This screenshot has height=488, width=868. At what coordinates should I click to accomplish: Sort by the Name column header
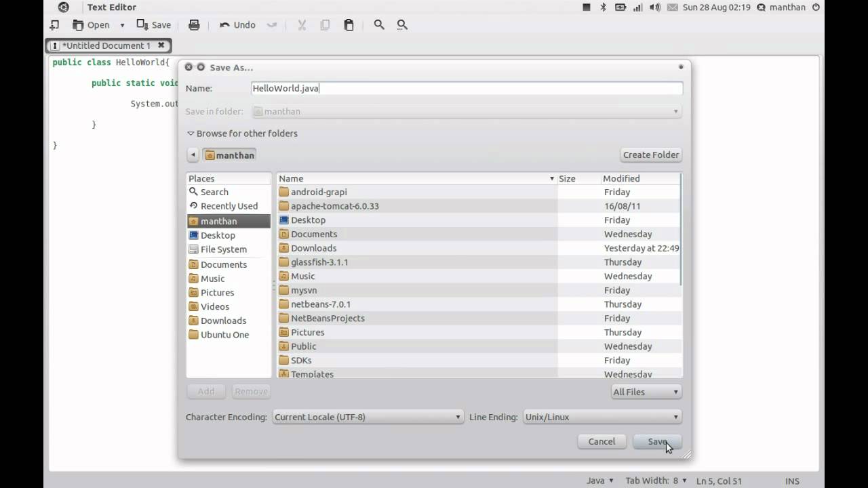416,178
